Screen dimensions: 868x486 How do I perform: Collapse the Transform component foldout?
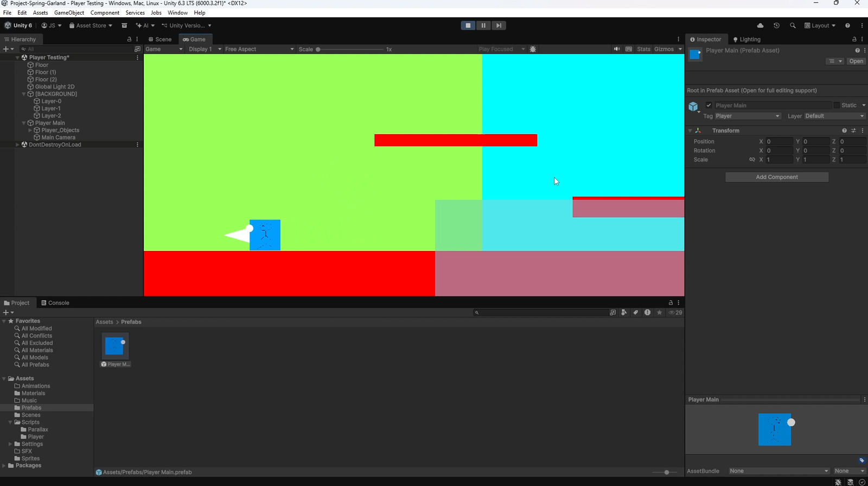(690, 131)
